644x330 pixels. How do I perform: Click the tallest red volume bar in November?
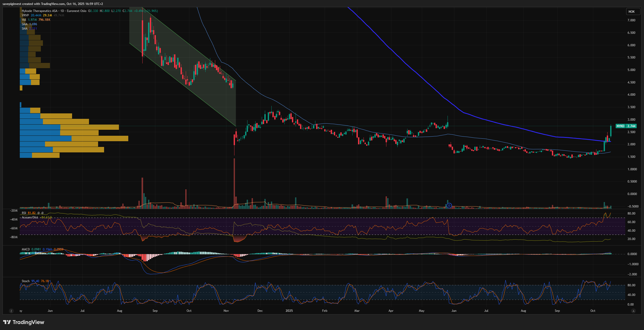point(234,182)
